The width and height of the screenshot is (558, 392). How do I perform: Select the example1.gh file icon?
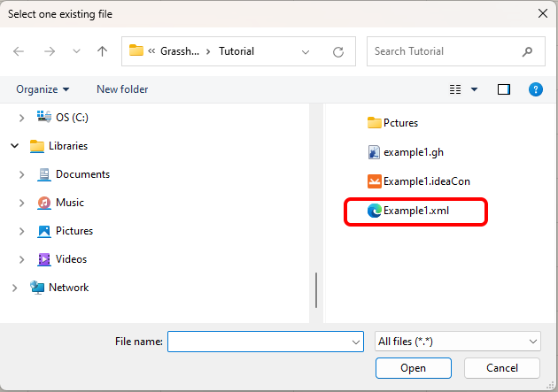click(x=374, y=152)
